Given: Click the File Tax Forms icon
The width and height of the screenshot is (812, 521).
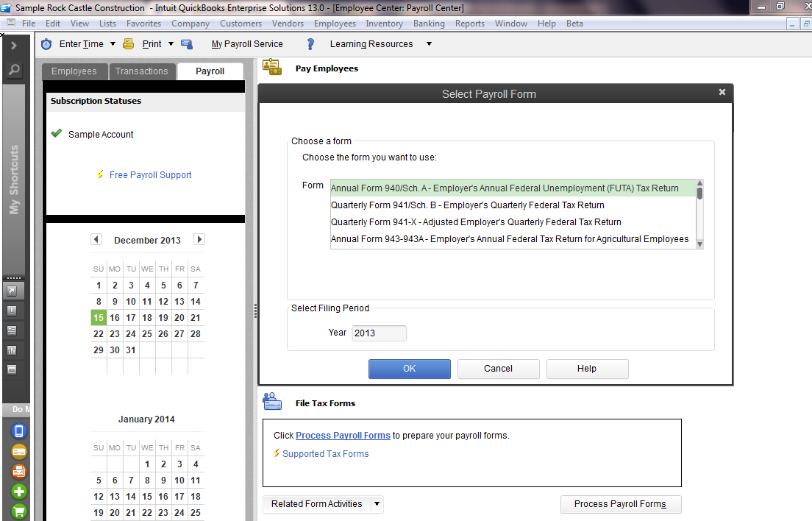Looking at the screenshot, I should coord(272,401).
